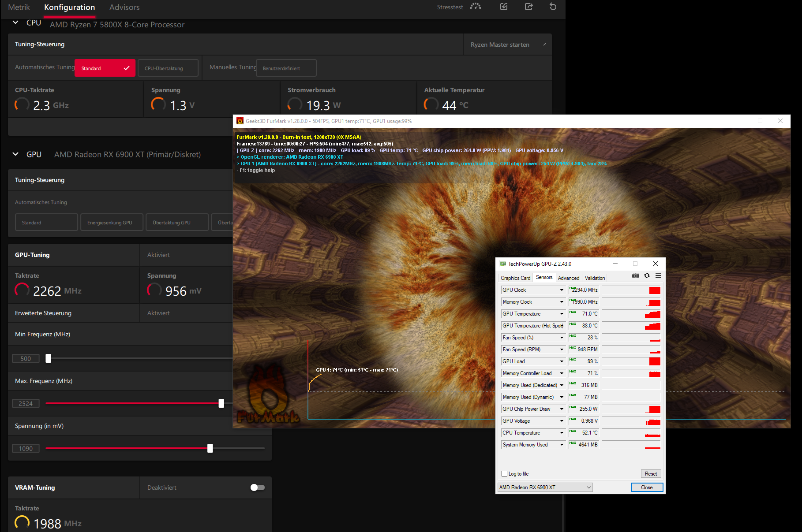802x532 pixels.
Task: Open the GPU Voltage sensor dropdown
Action: pyautogui.click(x=562, y=421)
